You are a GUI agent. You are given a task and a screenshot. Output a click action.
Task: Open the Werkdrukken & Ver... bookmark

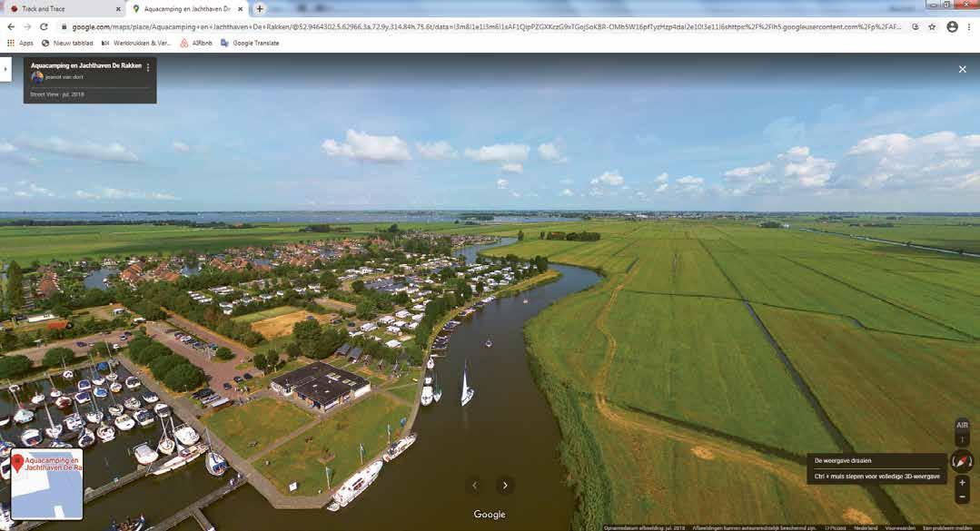coord(136,43)
